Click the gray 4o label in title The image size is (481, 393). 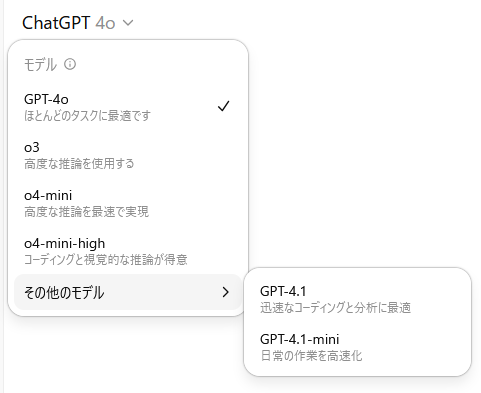(105, 23)
